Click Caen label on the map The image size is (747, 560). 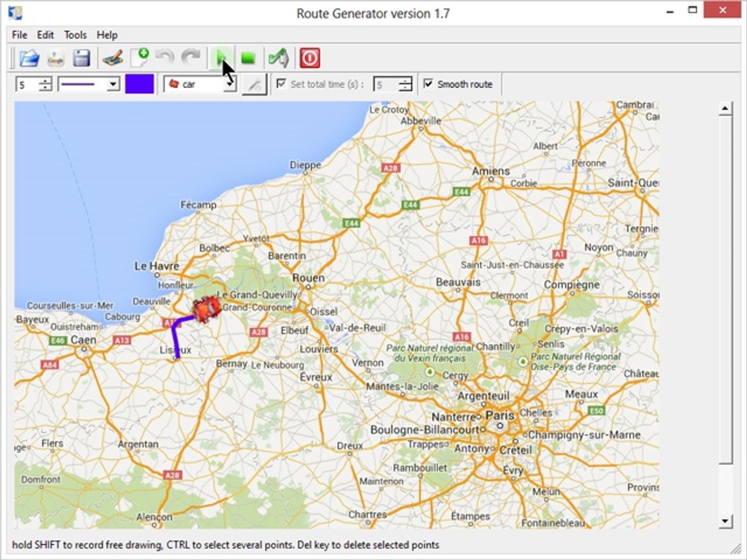tap(84, 340)
